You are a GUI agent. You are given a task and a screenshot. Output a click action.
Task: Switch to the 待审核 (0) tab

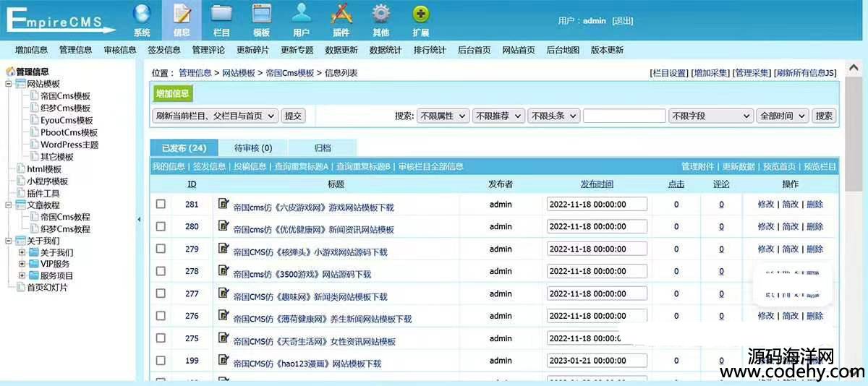(253, 148)
